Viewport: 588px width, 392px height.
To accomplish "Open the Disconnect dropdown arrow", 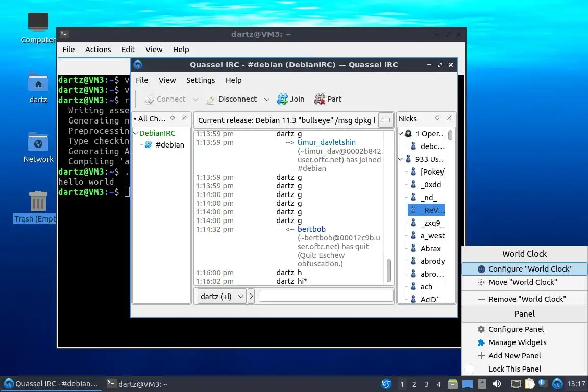I will tap(266, 100).
